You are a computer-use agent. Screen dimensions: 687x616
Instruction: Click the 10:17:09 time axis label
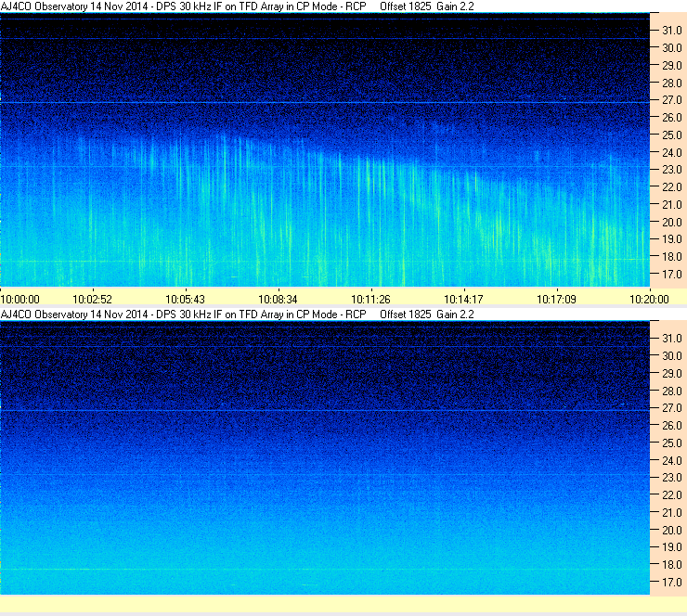click(556, 300)
